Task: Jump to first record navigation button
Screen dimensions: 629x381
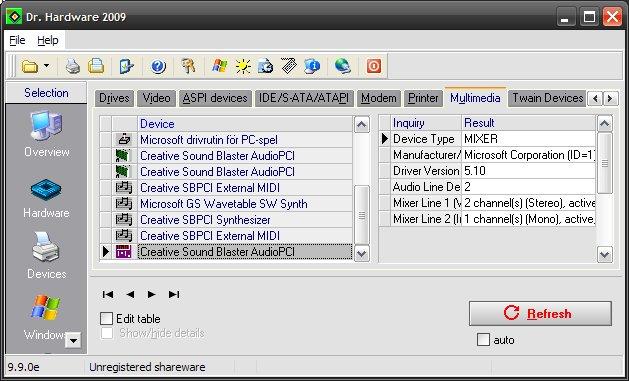Action: pos(108,294)
